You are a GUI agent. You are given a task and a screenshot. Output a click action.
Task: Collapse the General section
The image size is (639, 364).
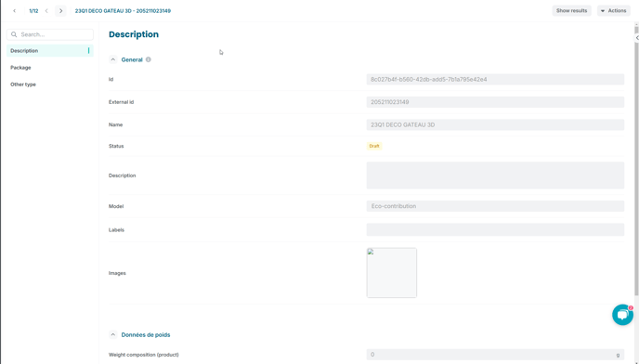113,59
